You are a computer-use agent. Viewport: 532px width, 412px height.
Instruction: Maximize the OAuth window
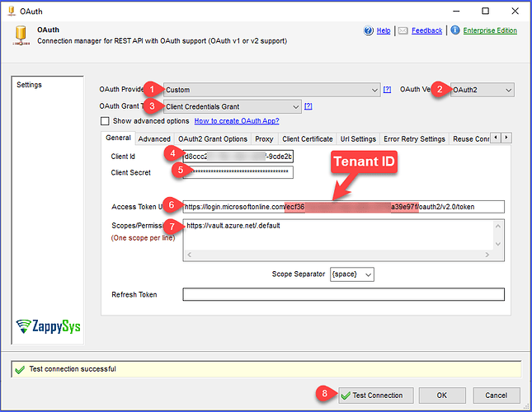click(486, 12)
